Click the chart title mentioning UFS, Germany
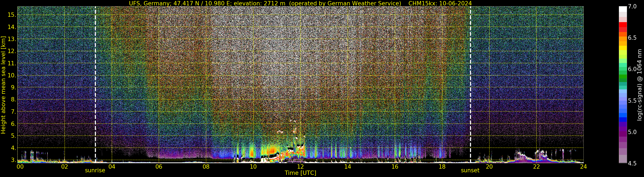 [x=300, y=3]
